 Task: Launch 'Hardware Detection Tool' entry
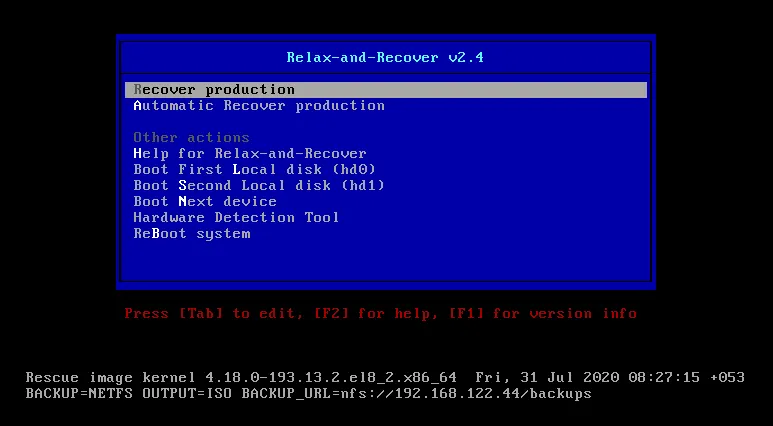[236, 217]
